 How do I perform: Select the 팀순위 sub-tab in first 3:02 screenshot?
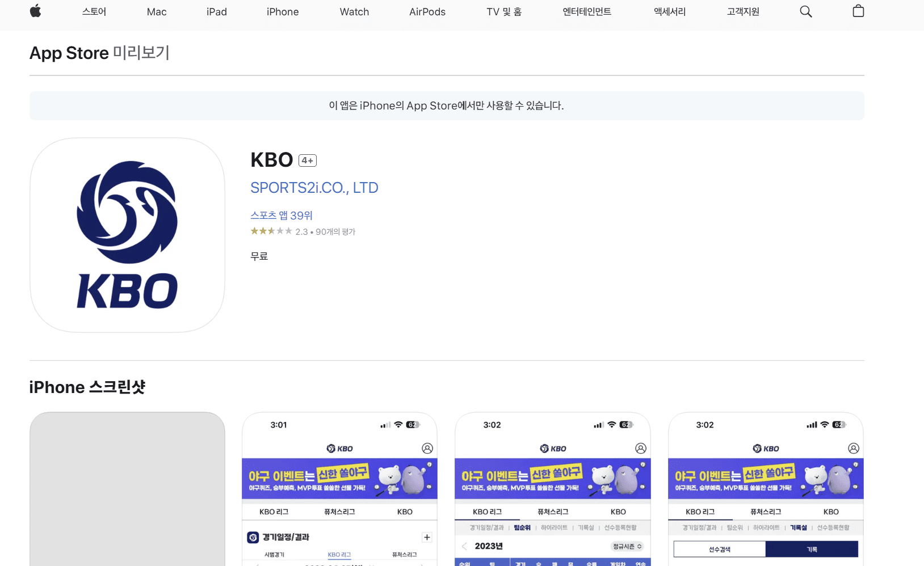click(522, 527)
